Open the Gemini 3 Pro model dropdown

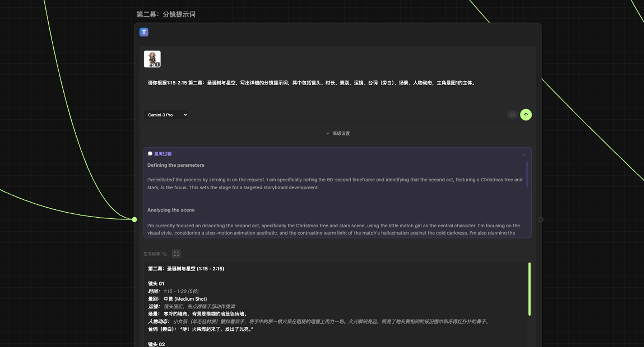pyautogui.click(x=166, y=115)
